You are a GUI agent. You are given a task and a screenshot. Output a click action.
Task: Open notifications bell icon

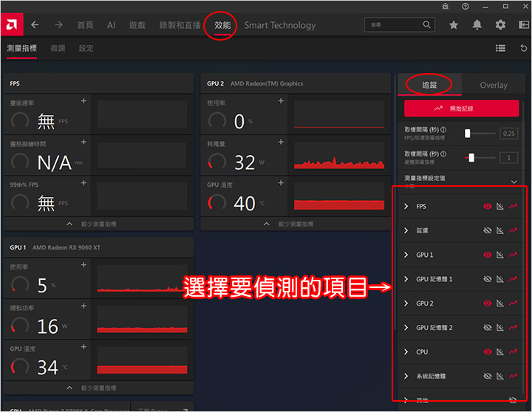[477, 25]
